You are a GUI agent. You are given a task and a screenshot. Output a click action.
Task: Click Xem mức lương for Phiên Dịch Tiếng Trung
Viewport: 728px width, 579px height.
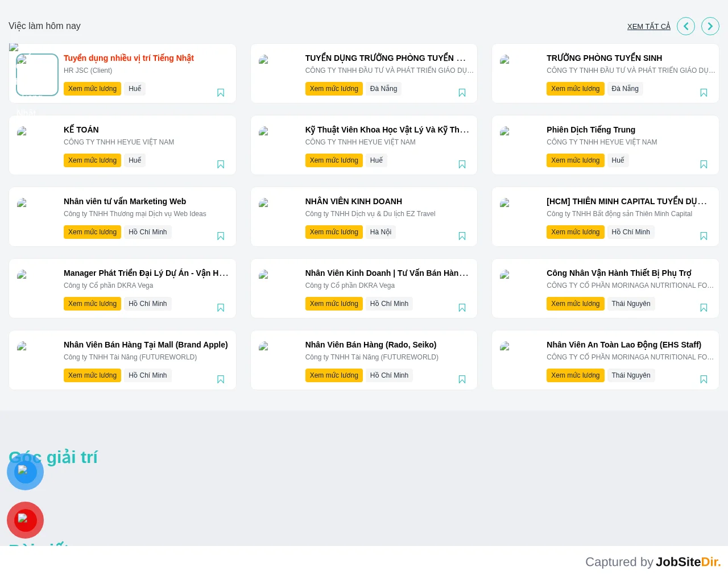(576, 160)
